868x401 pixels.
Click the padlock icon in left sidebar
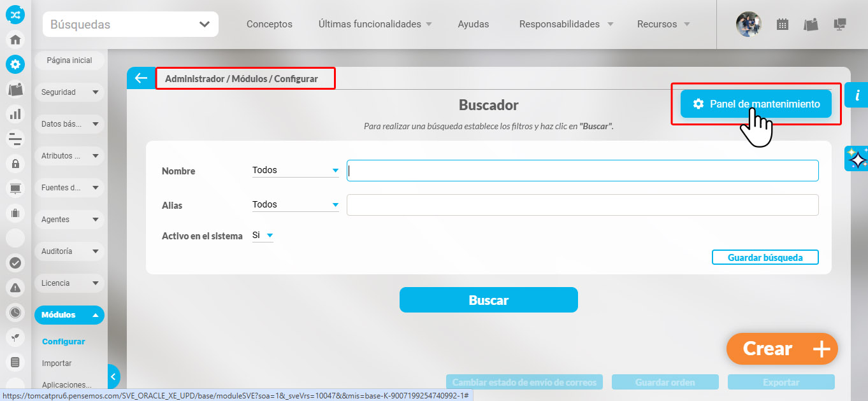click(15, 164)
